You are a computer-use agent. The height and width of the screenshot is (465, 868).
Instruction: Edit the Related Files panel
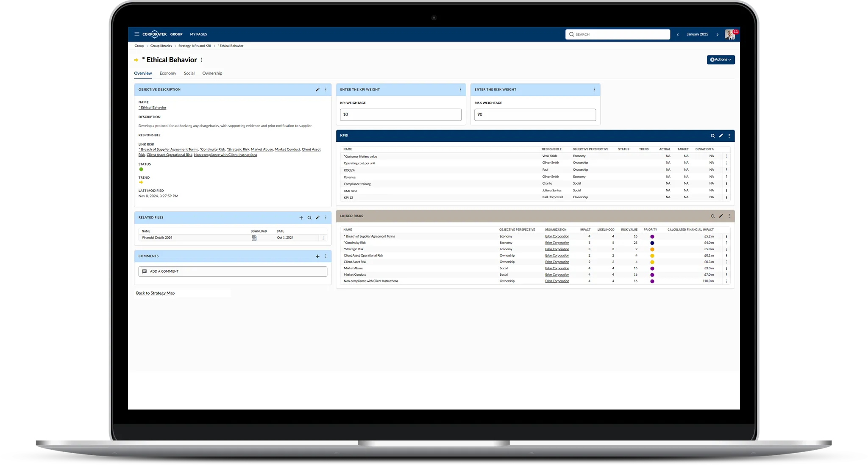pos(317,218)
